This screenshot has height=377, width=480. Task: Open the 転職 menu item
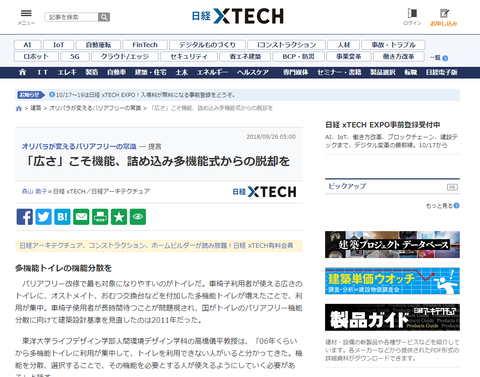pos(411,72)
